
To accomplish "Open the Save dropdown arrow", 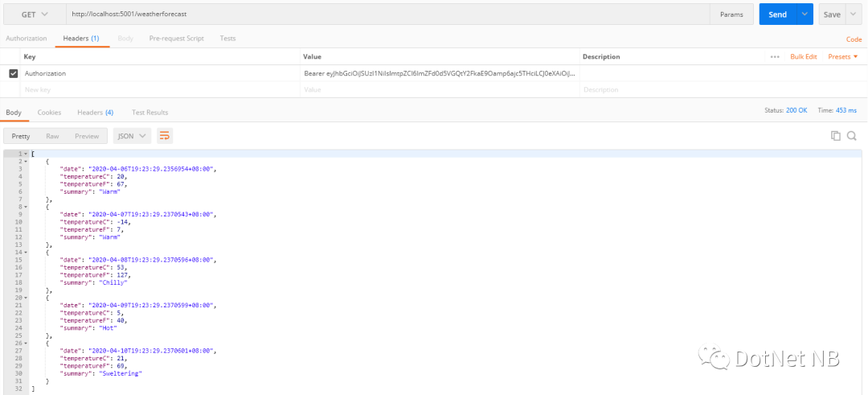I will (x=853, y=14).
